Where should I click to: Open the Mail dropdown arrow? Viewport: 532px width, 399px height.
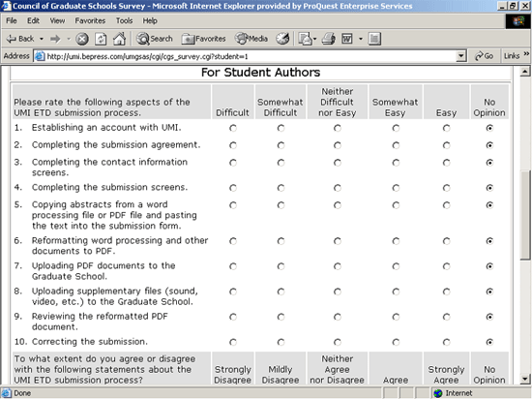[315, 39]
